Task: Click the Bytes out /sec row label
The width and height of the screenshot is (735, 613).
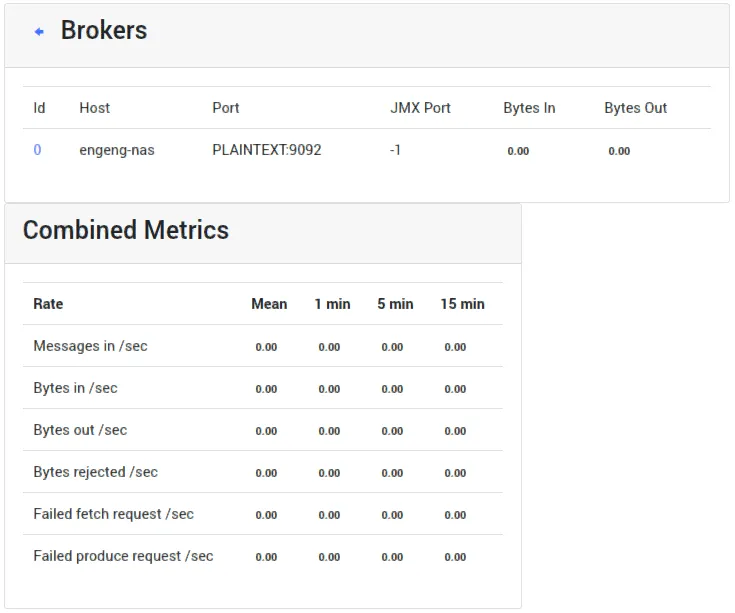Action: (80, 430)
